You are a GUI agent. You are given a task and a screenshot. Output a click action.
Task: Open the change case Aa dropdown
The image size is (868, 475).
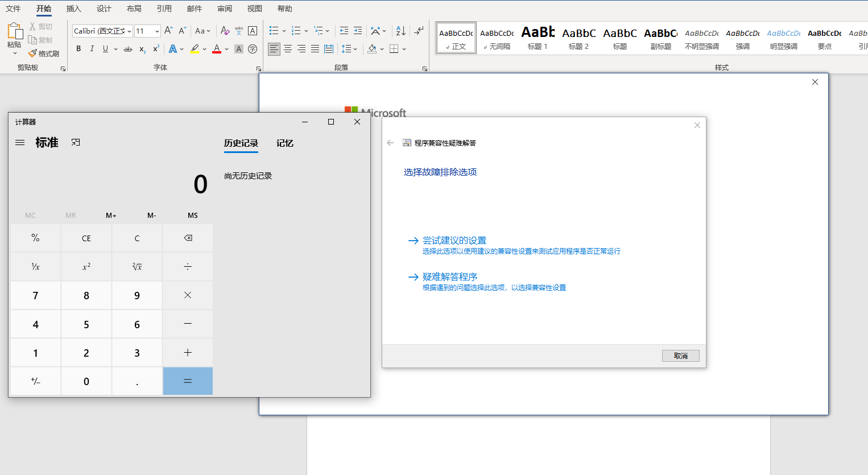pyautogui.click(x=202, y=31)
